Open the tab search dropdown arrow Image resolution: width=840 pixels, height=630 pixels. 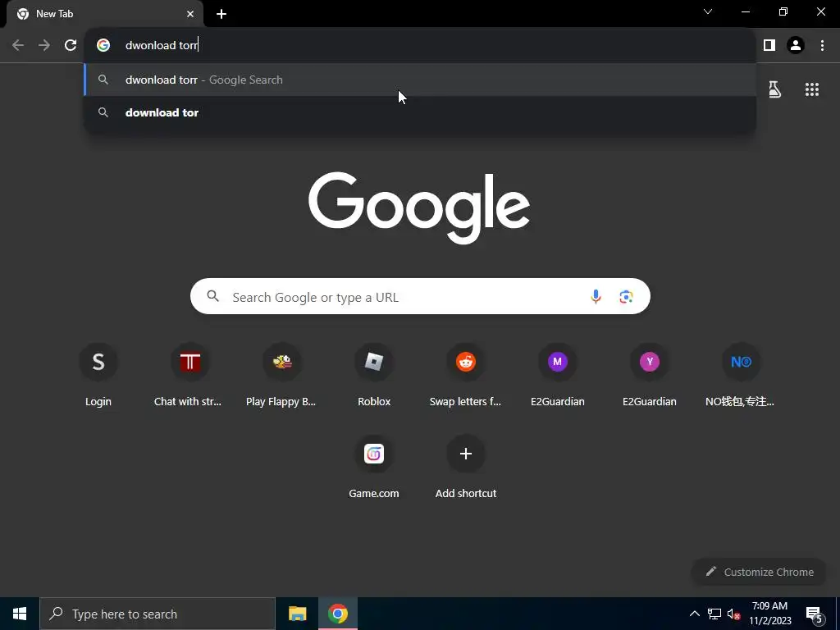pyautogui.click(x=708, y=11)
